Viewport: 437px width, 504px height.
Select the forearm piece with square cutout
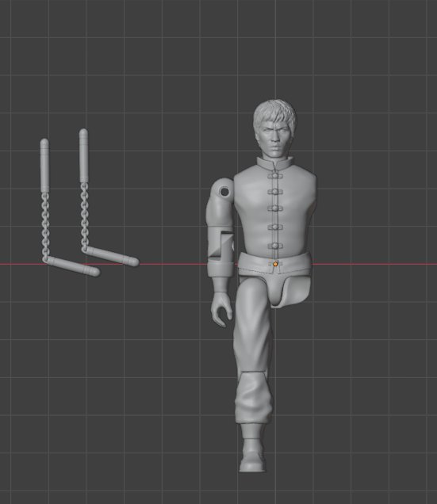220,254
